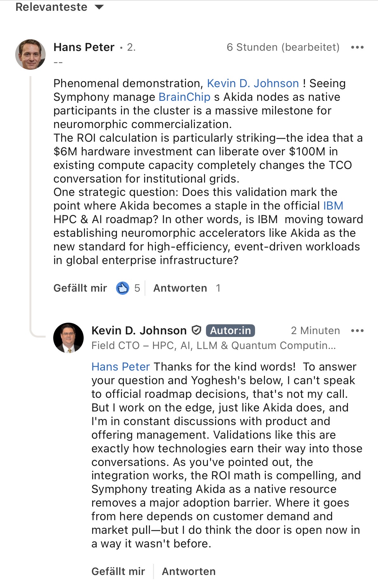Reply to Hans Peter's comment
This screenshot has height=588, width=378.
(180, 288)
